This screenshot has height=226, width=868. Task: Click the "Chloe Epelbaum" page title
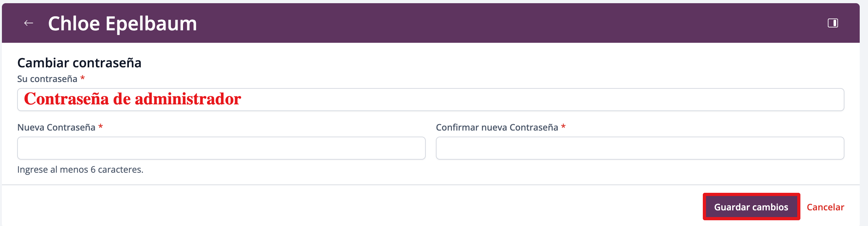[122, 24]
